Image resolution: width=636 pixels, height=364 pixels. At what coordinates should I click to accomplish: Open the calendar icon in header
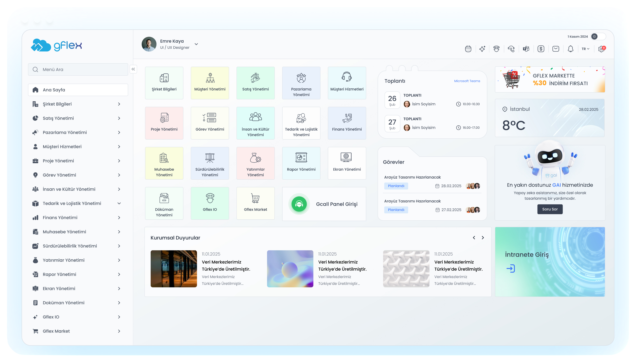[468, 49]
